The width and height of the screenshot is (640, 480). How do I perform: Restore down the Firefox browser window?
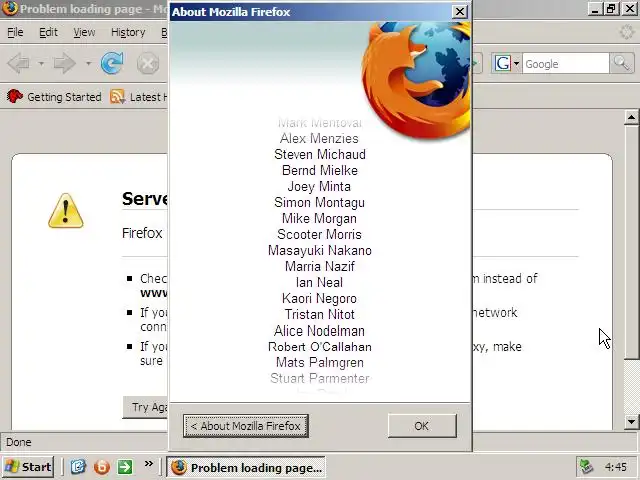tap(612, 9)
